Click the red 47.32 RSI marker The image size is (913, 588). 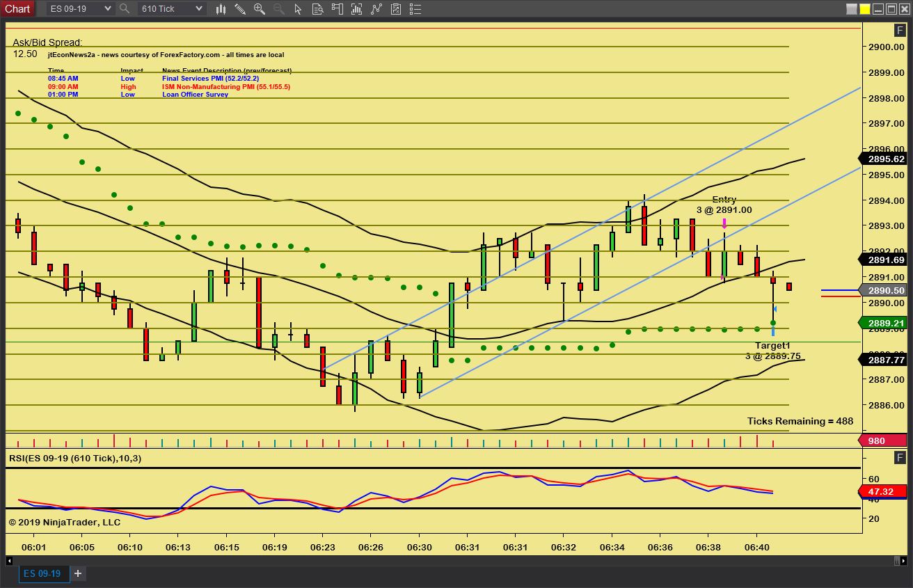point(884,491)
